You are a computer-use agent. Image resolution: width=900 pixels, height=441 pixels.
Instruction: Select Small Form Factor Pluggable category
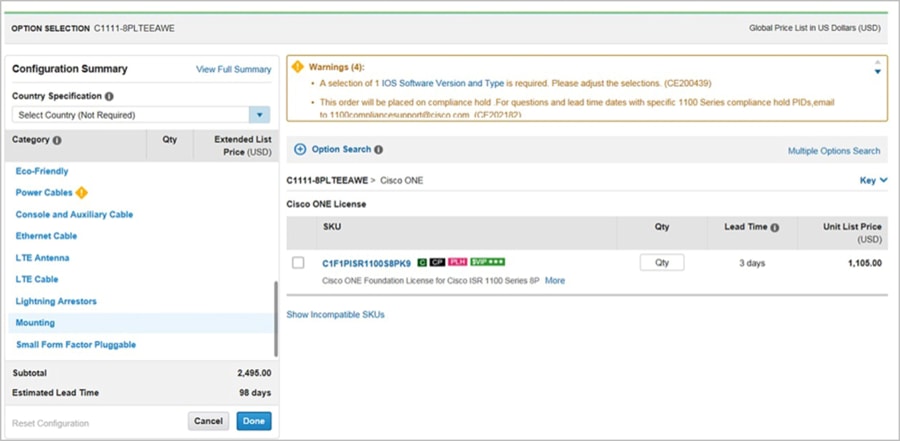coord(76,345)
